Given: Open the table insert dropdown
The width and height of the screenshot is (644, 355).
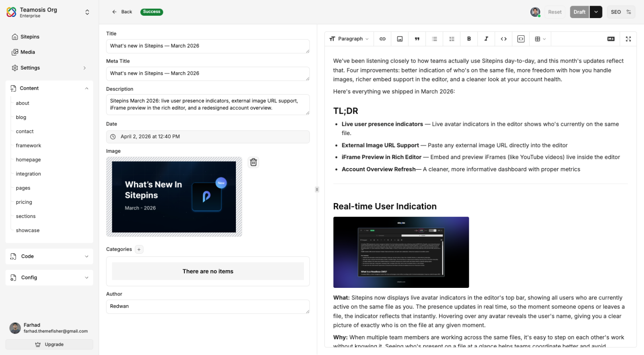Looking at the screenshot, I should coord(540,39).
